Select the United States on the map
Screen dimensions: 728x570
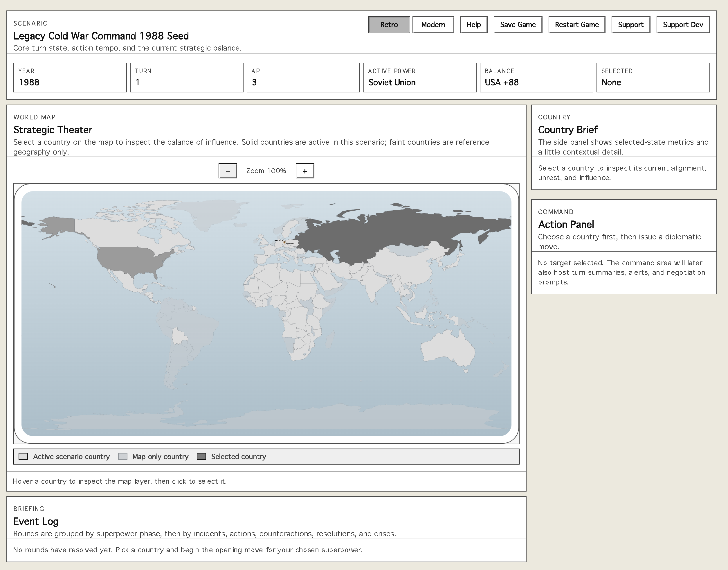pos(130,260)
